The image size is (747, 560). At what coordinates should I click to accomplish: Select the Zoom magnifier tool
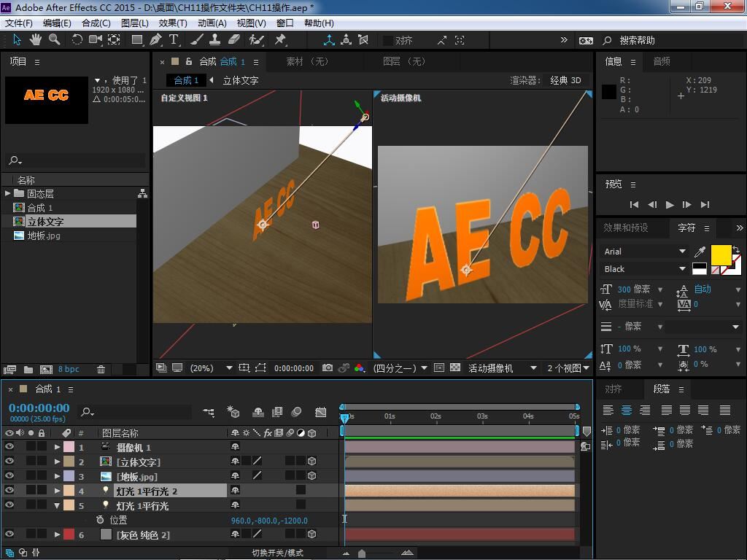55,40
